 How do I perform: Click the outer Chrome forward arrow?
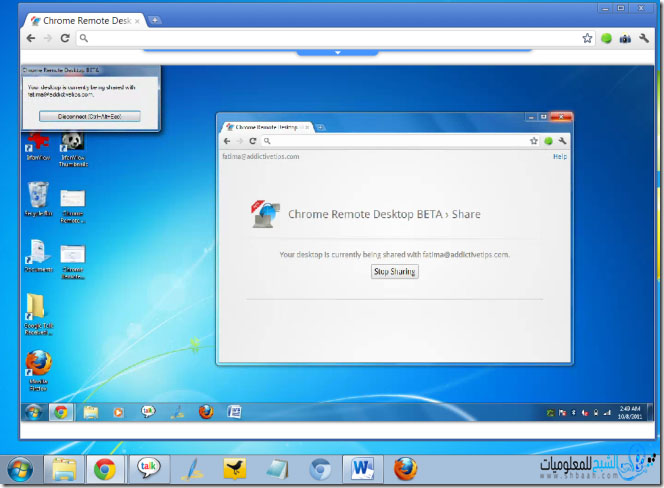48,38
